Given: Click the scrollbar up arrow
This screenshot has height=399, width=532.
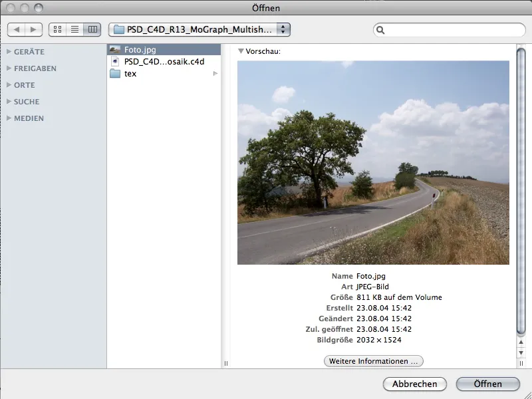Looking at the screenshot, I should (521, 342).
